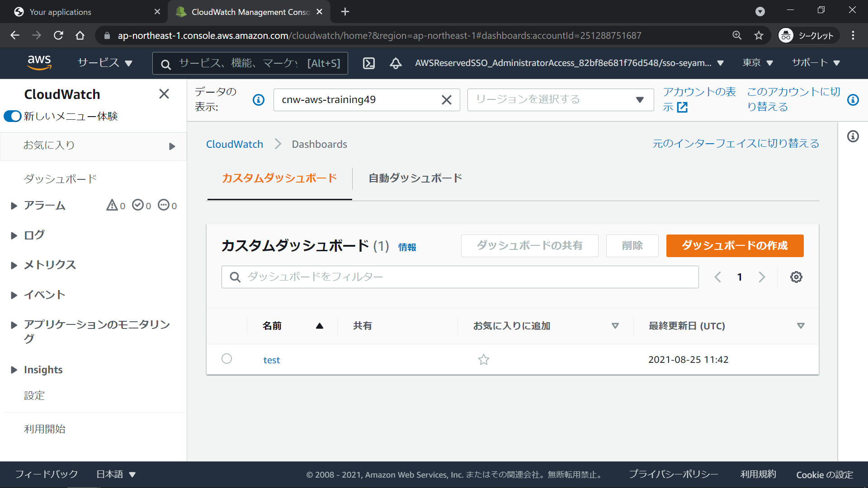
Task: Toggle the new menu experience switch
Action: (x=13, y=116)
